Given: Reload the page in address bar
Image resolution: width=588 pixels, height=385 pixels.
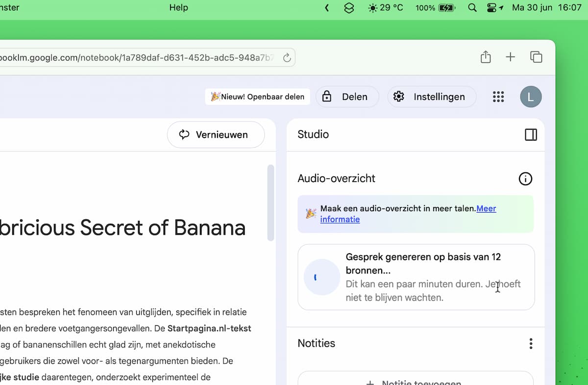Looking at the screenshot, I should point(287,58).
